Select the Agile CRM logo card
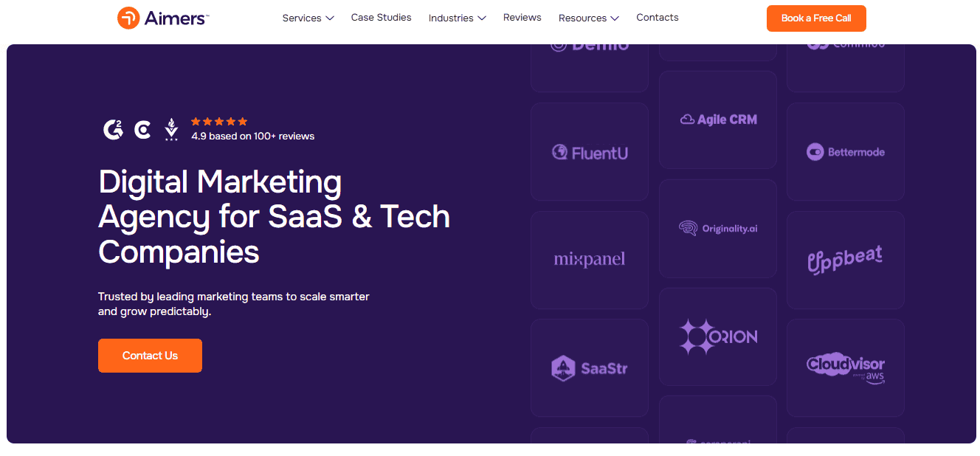This screenshot has height=456, width=980. (718, 120)
